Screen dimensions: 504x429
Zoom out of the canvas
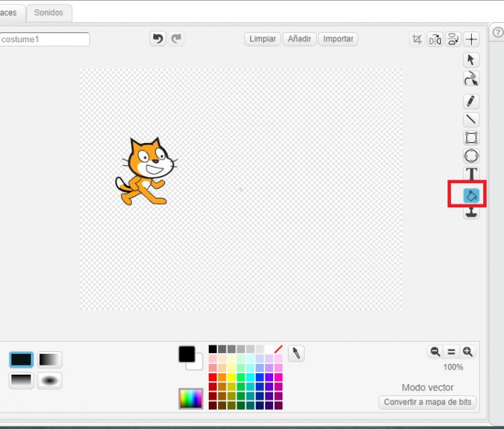[435, 352]
